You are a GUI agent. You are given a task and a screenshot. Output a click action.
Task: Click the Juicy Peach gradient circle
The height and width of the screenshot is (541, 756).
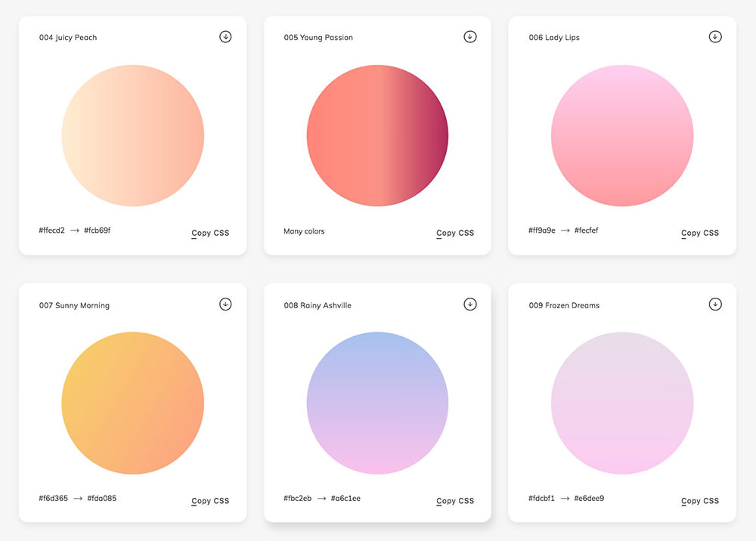(x=132, y=136)
